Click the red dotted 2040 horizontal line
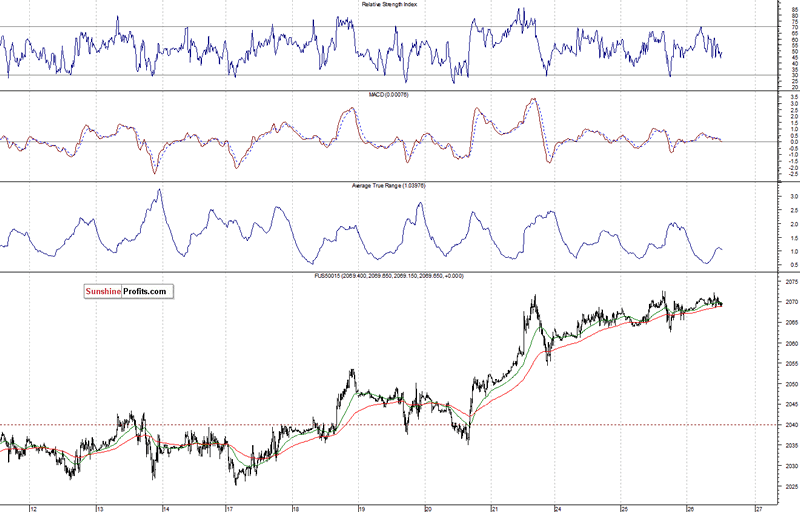The width and height of the screenshot is (800, 512). pyautogui.click(x=388, y=425)
